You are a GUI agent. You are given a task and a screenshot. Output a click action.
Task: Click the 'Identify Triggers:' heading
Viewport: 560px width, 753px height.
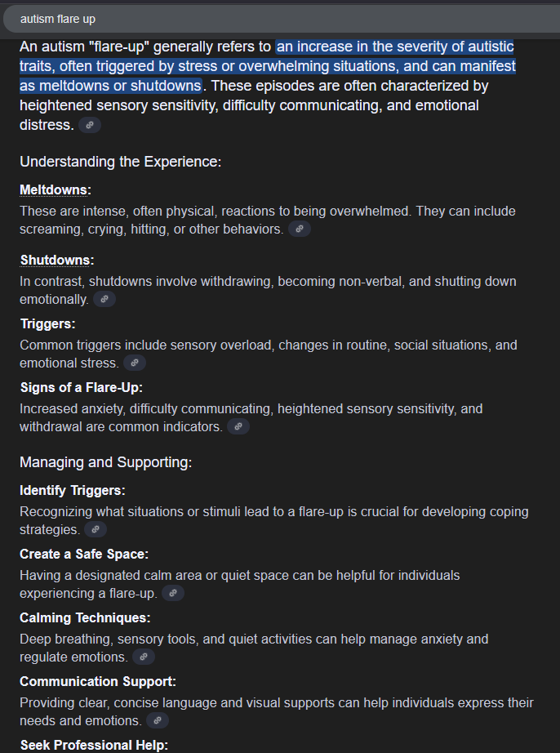[73, 490]
